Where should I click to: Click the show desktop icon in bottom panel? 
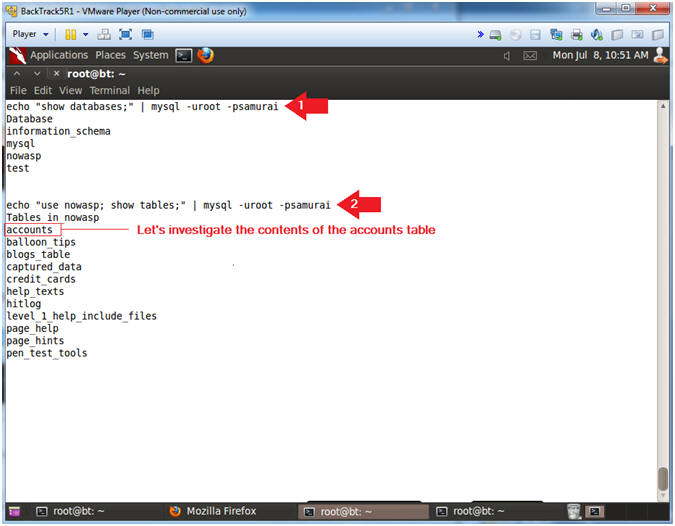point(14,511)
